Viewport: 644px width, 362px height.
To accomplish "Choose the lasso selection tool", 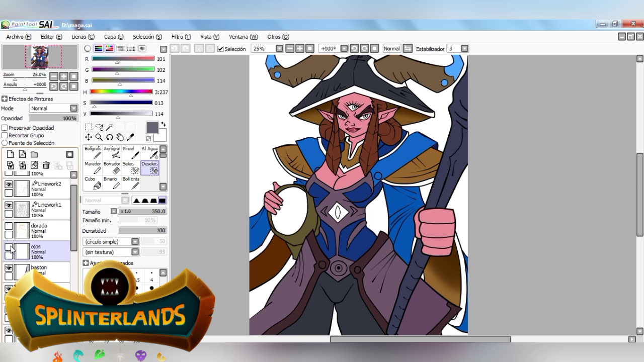I will click(x=99, y=127).
